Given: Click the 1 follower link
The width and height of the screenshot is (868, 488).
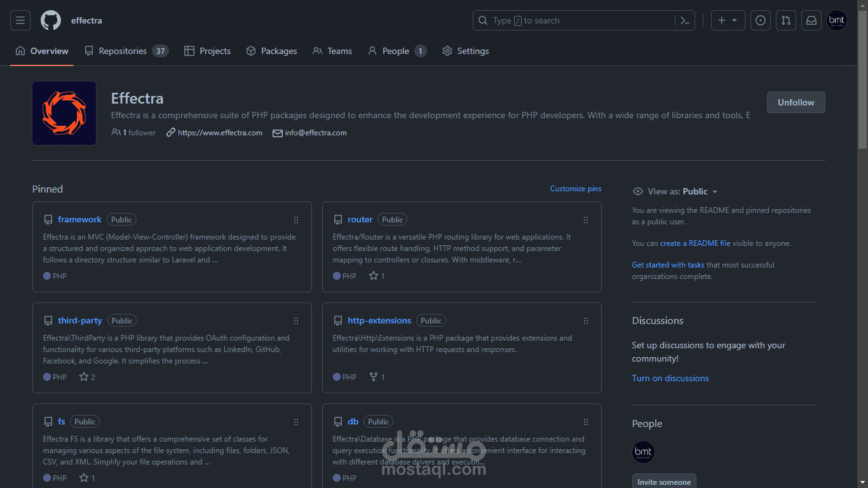Looking at the screenshot, I should point(133,133).
